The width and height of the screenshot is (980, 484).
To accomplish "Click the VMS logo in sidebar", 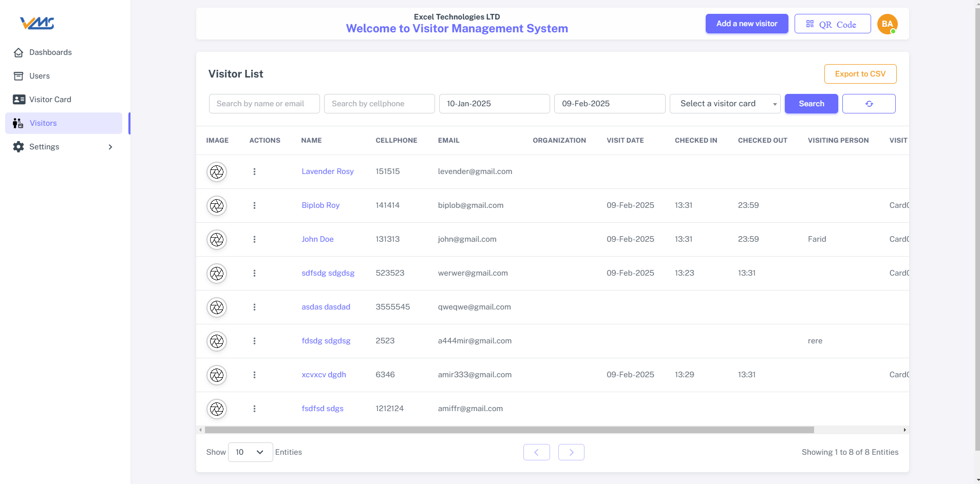I will click(37, 23).
